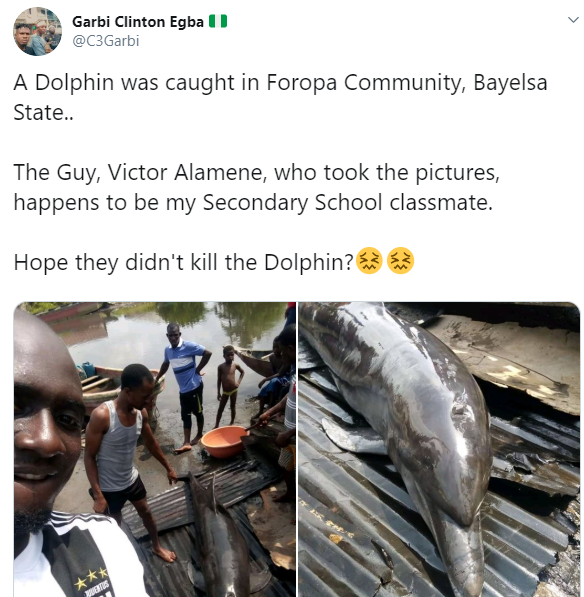Open the close-up dolphin photo
The width and height of the screenshot is (584, 597).
click(x=439, y=449)
